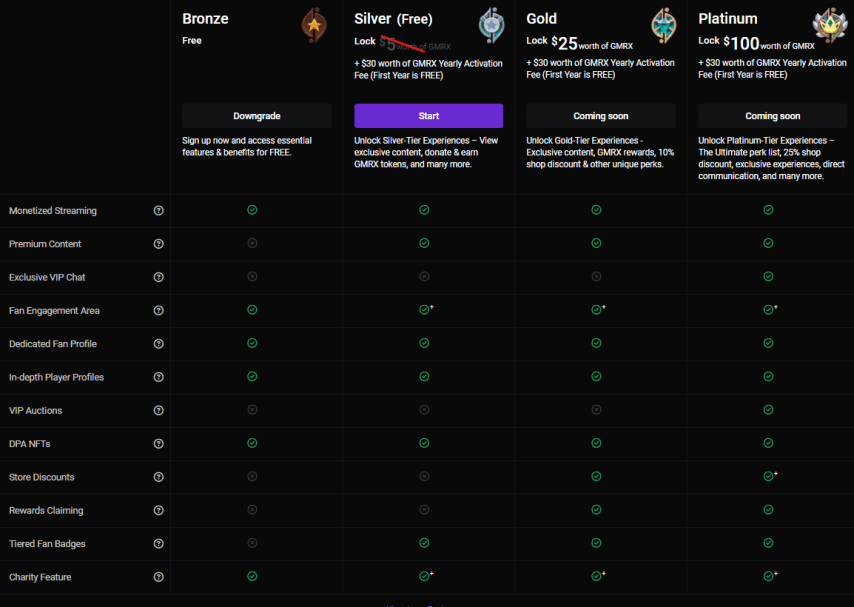Image resolution: width=854 pixels, height=607 pixels.
Task: Click the Downgrade button under Bronze
Action: pos(256,116)
